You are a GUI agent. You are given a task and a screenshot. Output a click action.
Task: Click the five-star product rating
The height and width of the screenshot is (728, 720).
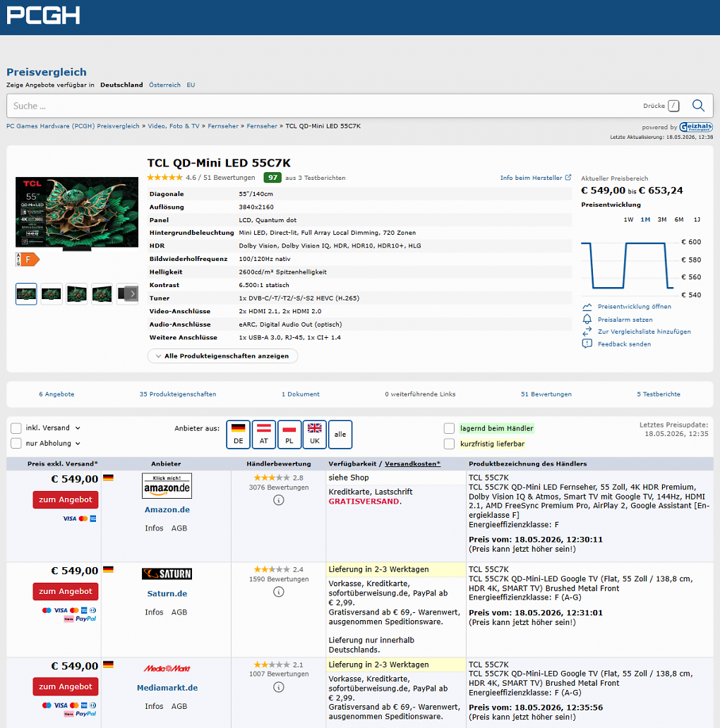pyautogui.click(x=165, y=177)
